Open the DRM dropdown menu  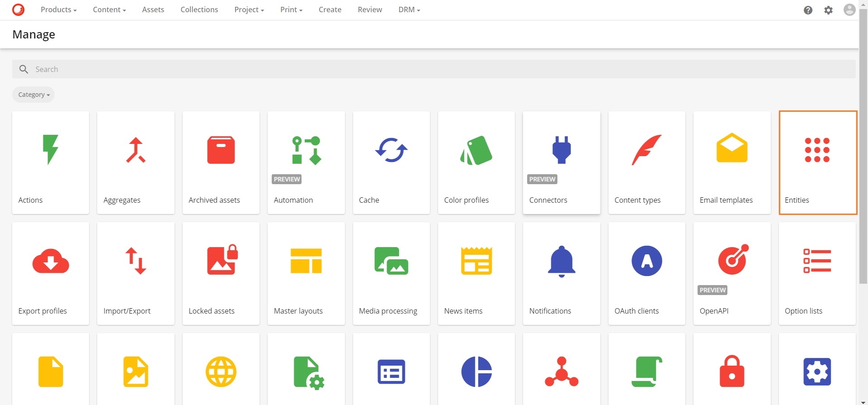point(409,10)
